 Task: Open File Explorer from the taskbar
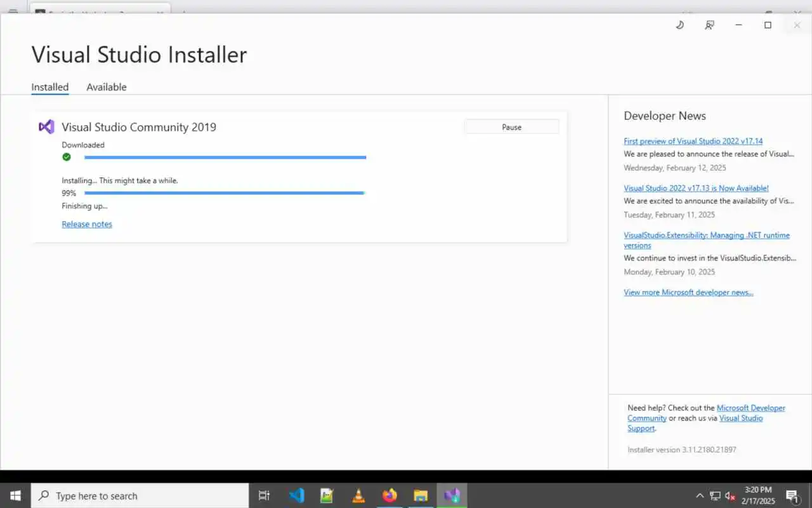(x=421, y=495)
